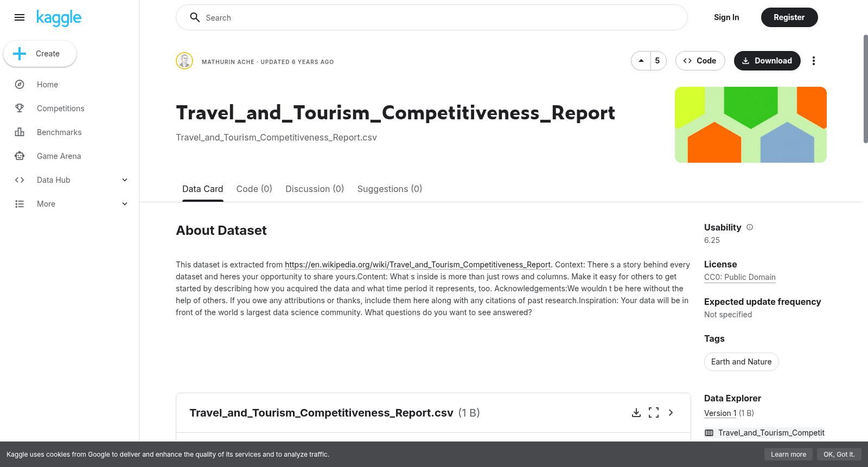Open the CC0: Public Domain license link
The width and height of the screenshot is (868, 467).
(740, 277)
